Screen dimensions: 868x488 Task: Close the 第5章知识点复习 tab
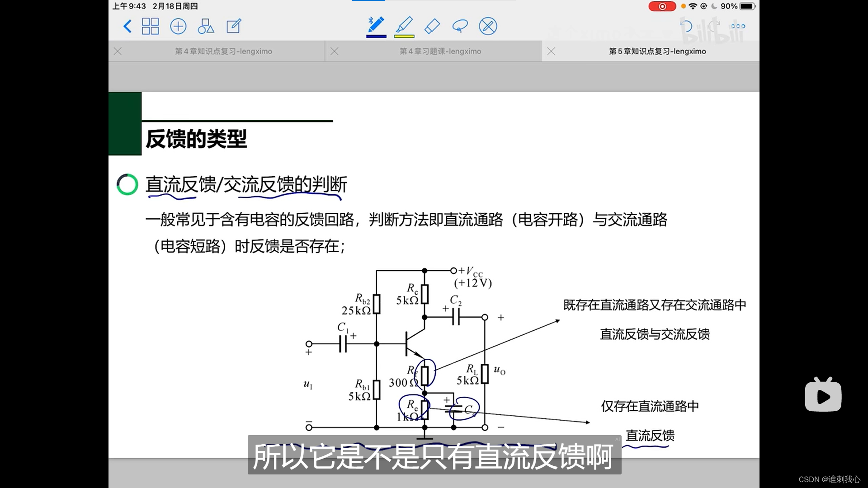point(551,52)
